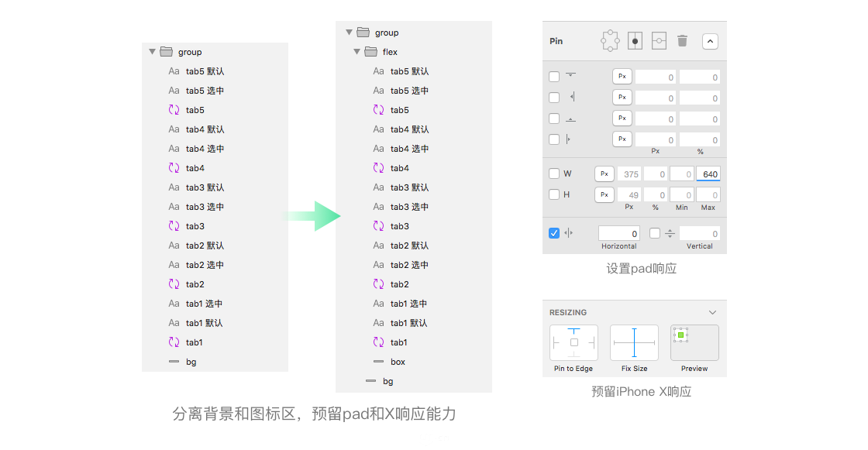Click the pin-all-edges icon in the Pin header
The width and height of the screenshot is (868, 450).
point(610,41)
